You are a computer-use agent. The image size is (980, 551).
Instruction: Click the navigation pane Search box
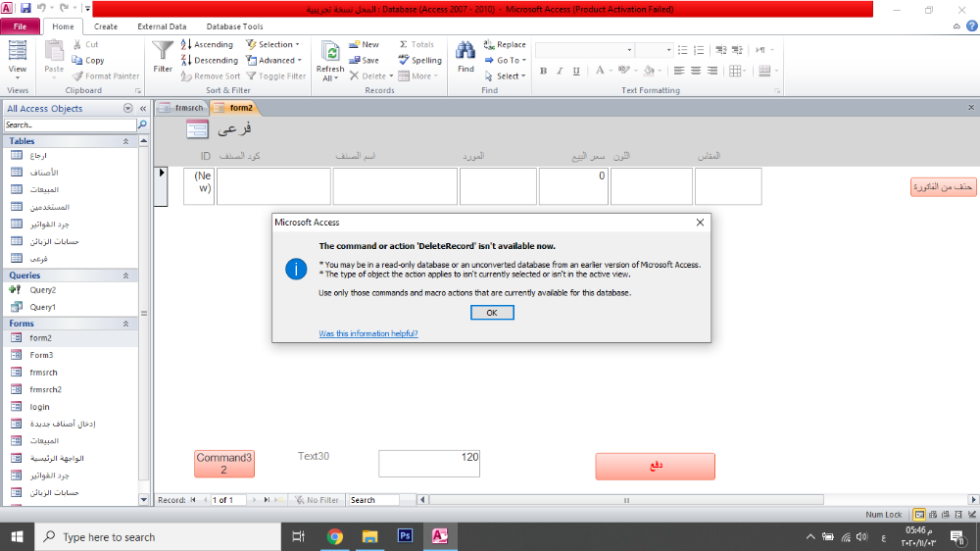point(70,125)
